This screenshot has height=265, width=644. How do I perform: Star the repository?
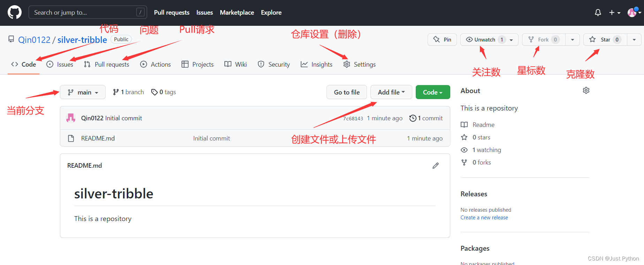[605, 39]
